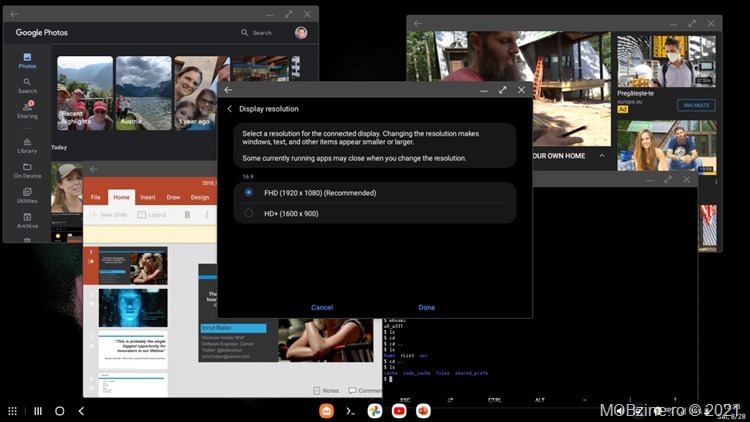The height and width of the screenshot is (422, 750).
Task: Open Archive in Google Photos sidebar
Action: point(27,221)
